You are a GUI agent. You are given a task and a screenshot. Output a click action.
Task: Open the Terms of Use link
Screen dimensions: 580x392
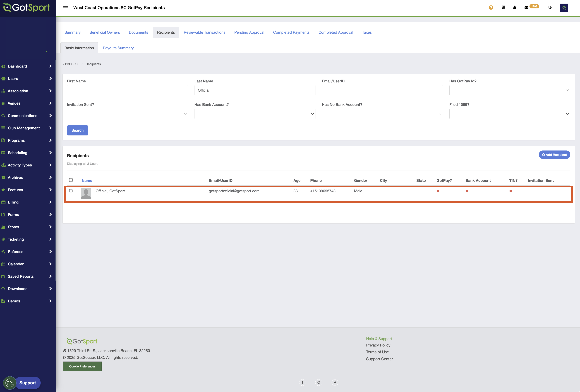point(377,352)
